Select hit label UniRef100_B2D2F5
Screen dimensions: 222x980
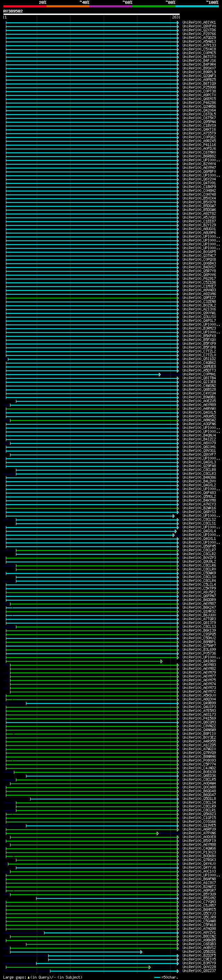click(199, 956)
